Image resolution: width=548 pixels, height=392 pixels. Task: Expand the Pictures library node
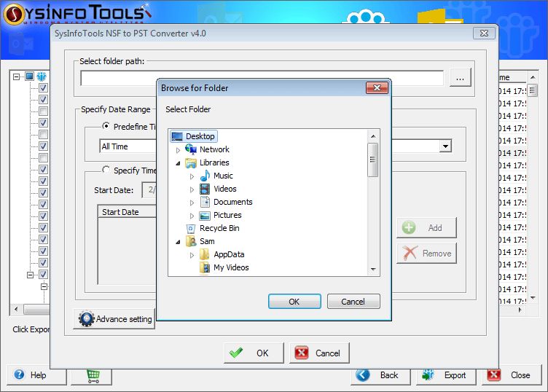click(x=192, y=216)
